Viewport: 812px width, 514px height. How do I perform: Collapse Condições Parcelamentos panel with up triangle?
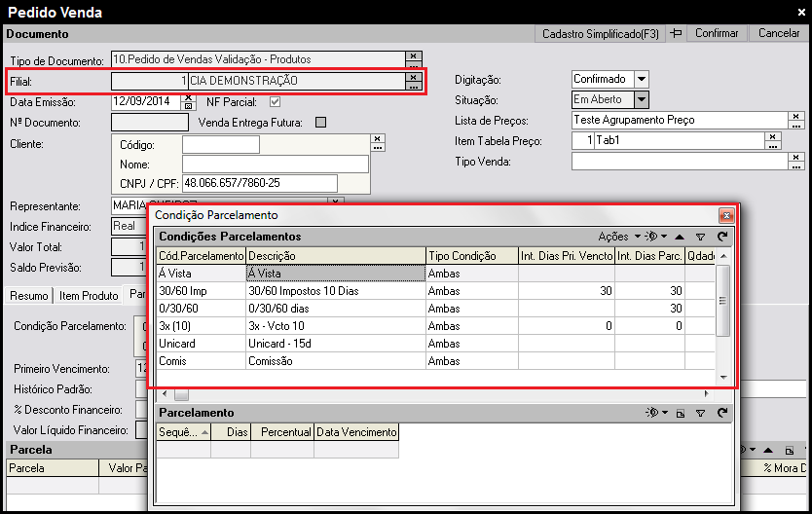point(680,238)
